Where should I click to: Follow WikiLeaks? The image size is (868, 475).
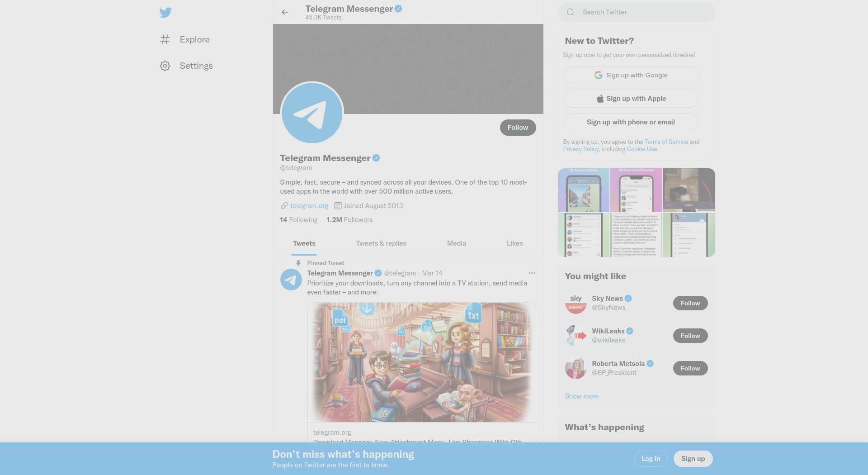[690, 336]
